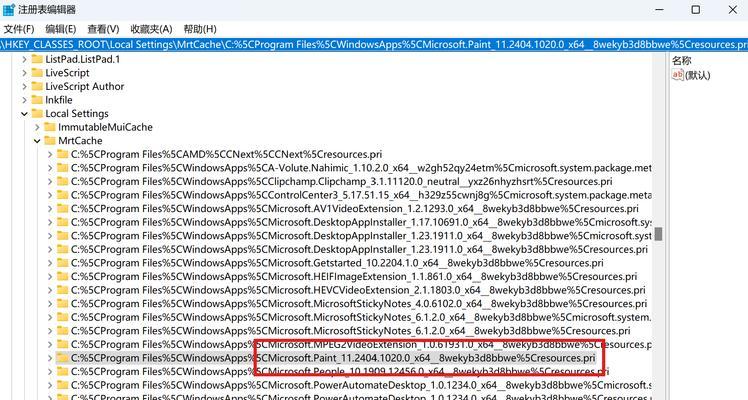Click the lnkfile folder icon

pyautogui.click(x=37, y=100)
